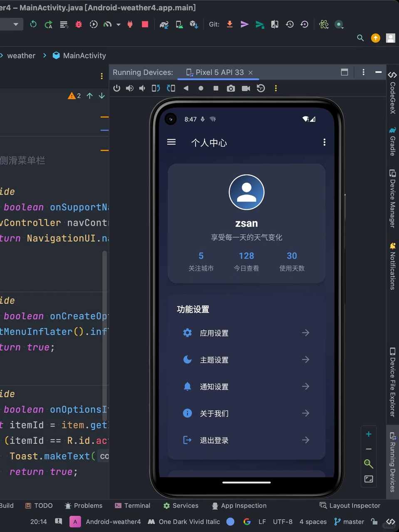Open the Profiler gauge icon in toolbar

[107, 25]
